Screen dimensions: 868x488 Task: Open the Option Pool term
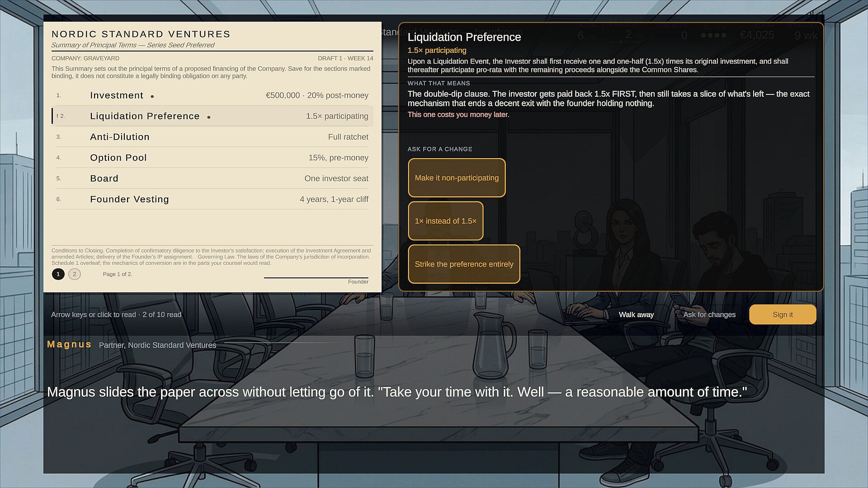point(212,158)
